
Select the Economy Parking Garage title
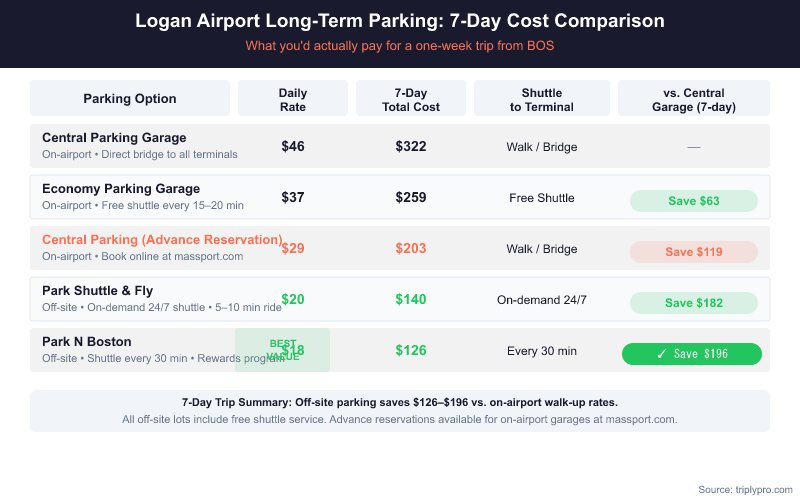coord(121,189)
